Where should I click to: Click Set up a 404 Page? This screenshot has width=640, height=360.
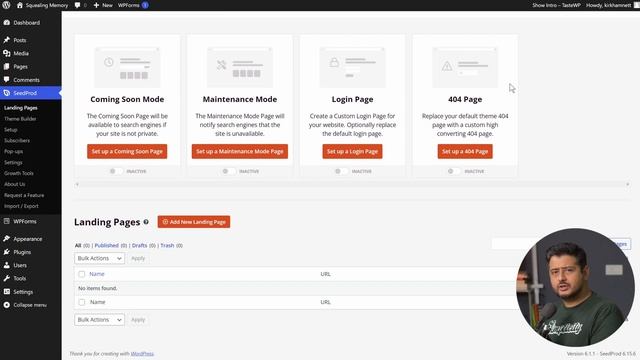tap(465, 151)
